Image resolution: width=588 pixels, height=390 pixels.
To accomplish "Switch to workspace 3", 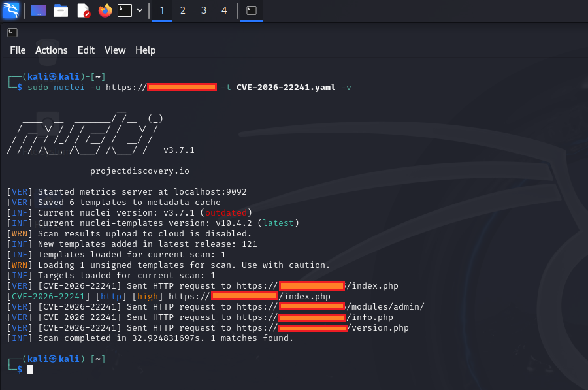I will pyautogui.click(x=203, y=10).
